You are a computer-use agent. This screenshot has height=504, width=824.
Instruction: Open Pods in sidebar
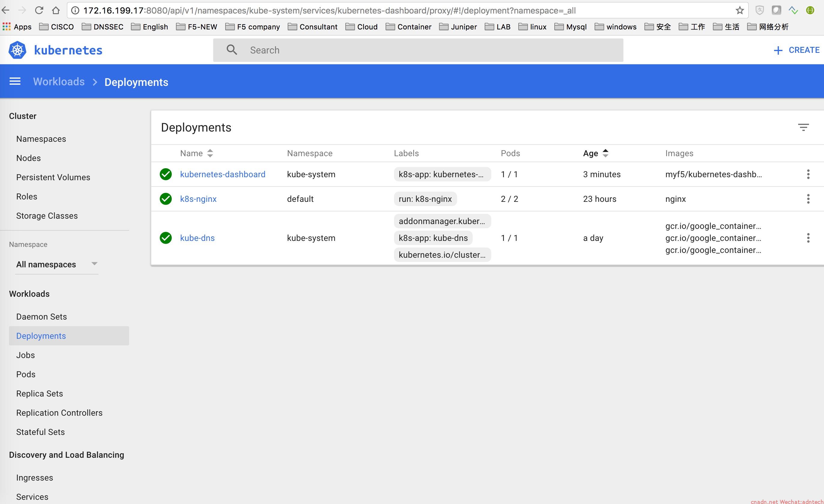point(26,374)
